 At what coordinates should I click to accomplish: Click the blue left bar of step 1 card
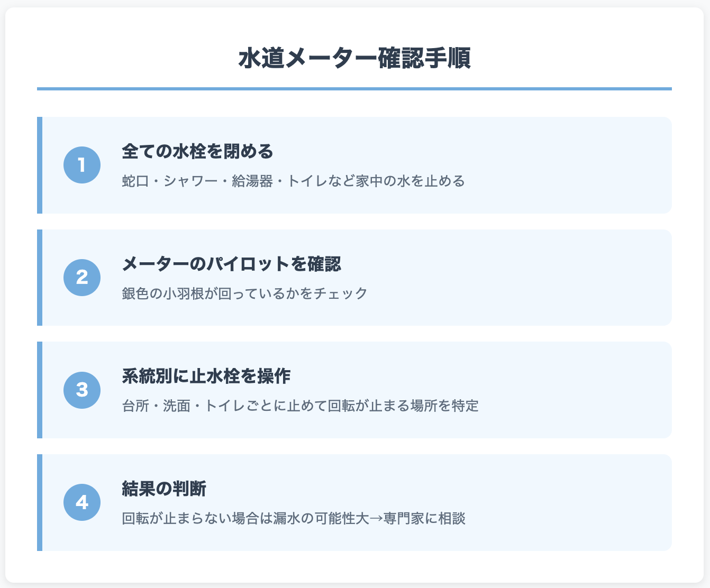pos(40,165)
